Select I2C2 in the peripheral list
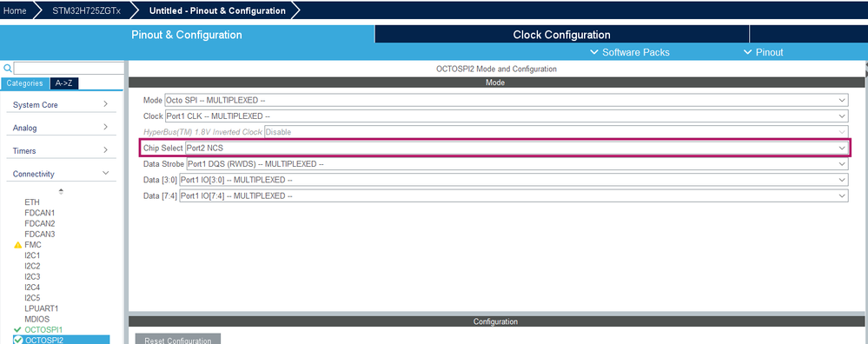The image size is (868, 344). (x=32, y=266)
